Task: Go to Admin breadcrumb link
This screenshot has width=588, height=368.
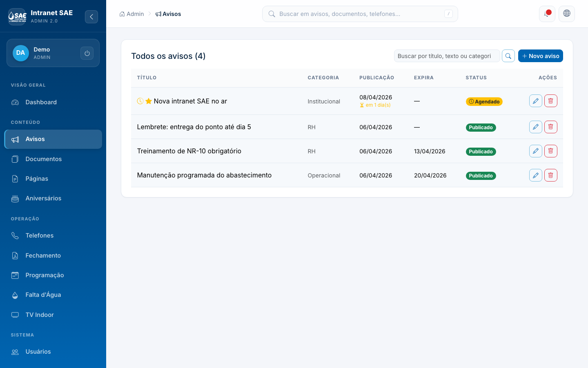Action: [131, 14]
